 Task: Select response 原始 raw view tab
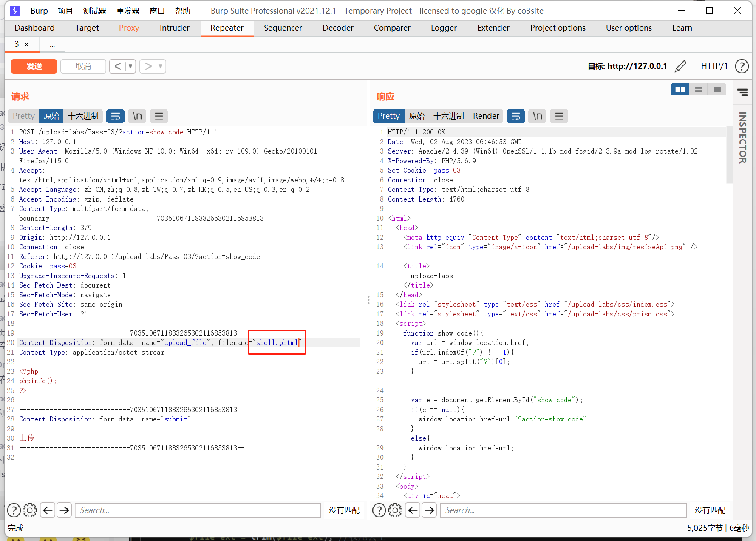pos(417,116)
